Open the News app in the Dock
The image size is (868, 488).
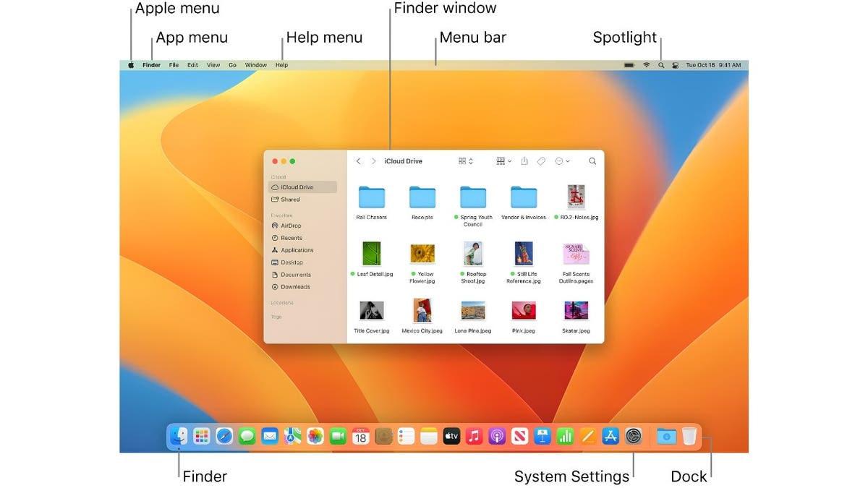[519, 436]
